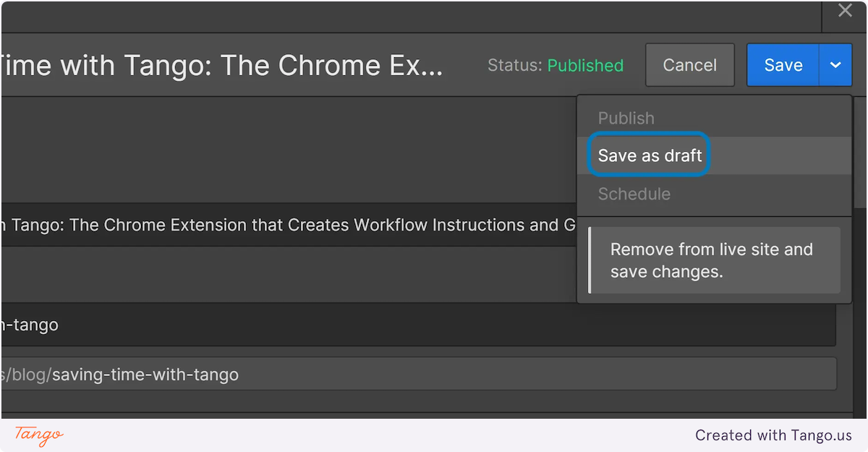Click the Remove from live site tooltip text
The image size is (868, 452).
(712, 260)
